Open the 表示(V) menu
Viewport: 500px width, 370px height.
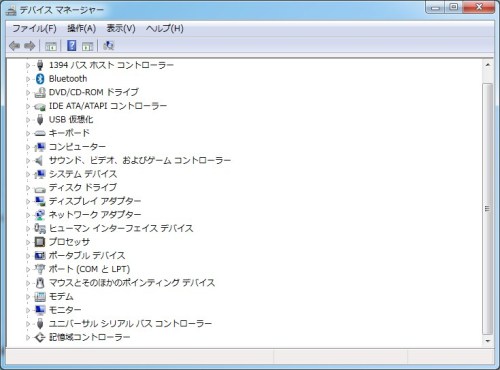point(121,28)
